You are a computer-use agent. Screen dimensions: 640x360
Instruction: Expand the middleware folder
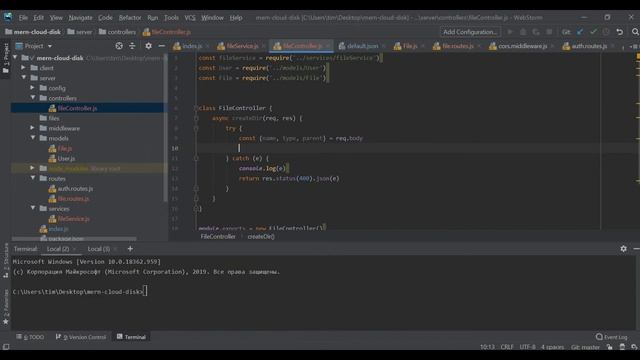(x=32, y=128)
